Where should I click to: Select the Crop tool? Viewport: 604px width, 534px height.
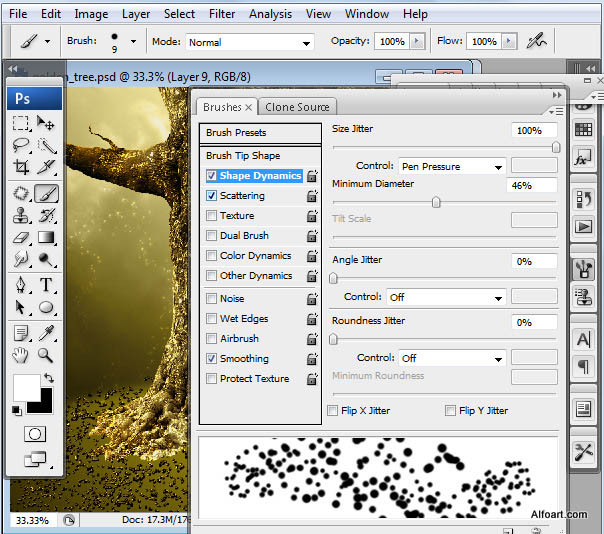tap(21, 168)
